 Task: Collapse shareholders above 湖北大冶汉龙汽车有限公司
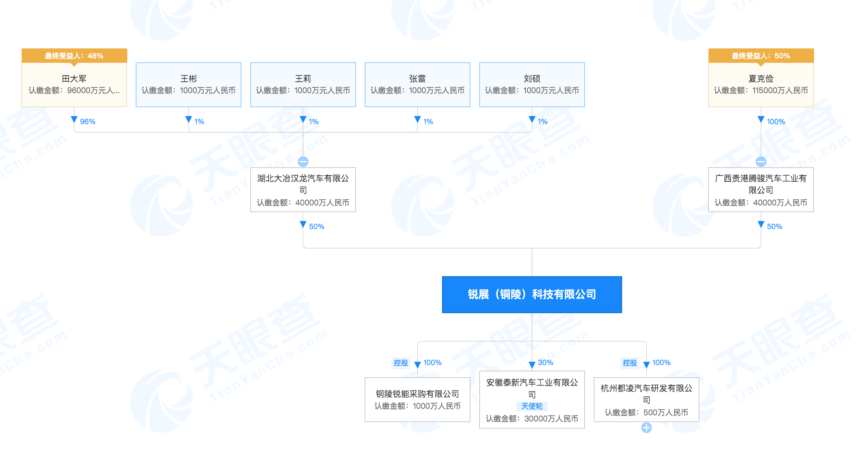tap(303, 162)
